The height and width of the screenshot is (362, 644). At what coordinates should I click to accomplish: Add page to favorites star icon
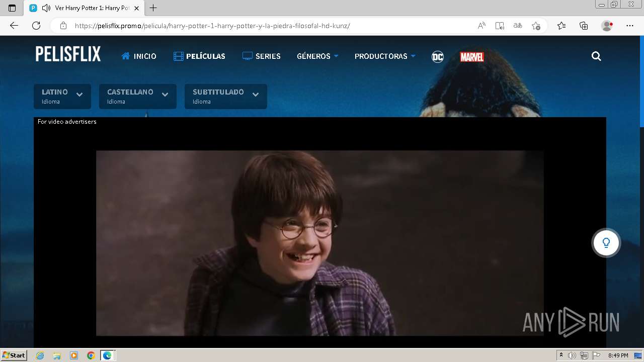point(536,26)
